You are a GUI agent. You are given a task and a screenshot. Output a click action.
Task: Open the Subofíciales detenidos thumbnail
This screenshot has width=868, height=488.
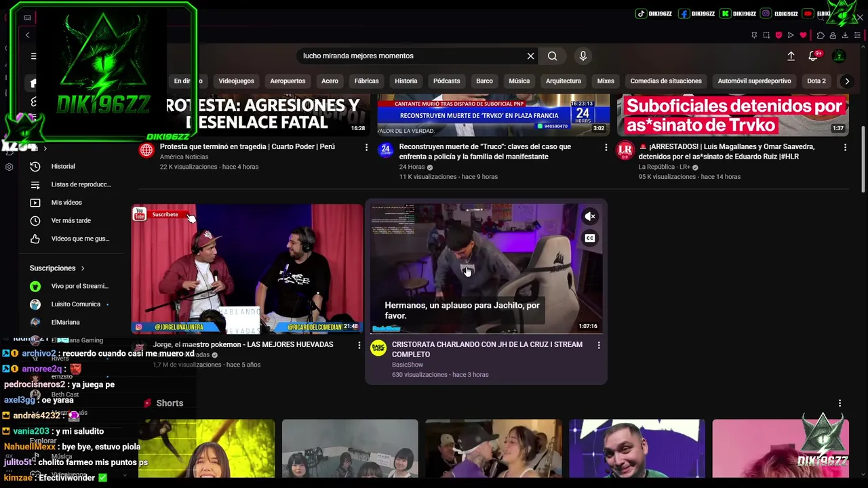[733, 115]
